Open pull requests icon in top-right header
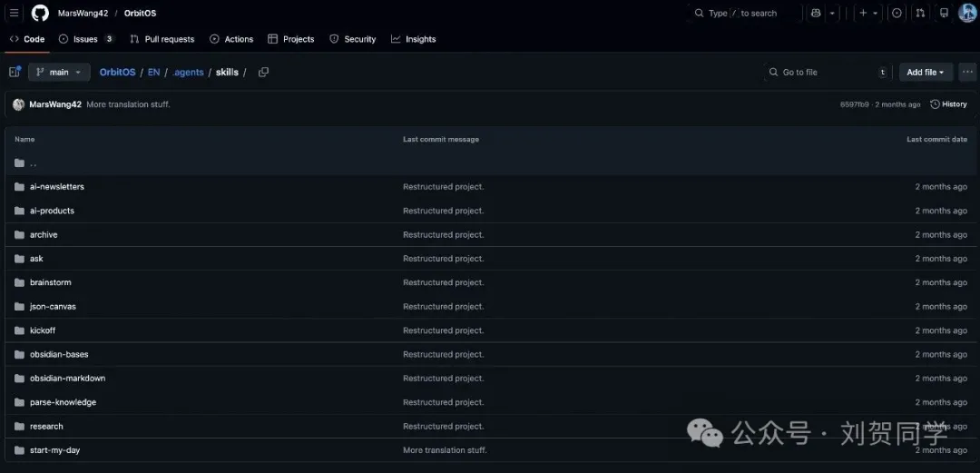 [920, 14]
